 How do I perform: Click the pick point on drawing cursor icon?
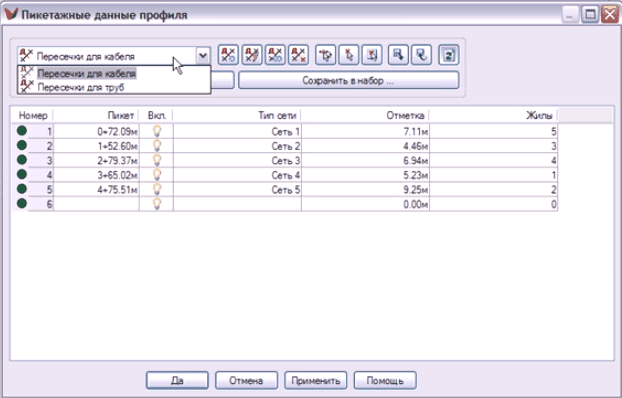point(349,55)
